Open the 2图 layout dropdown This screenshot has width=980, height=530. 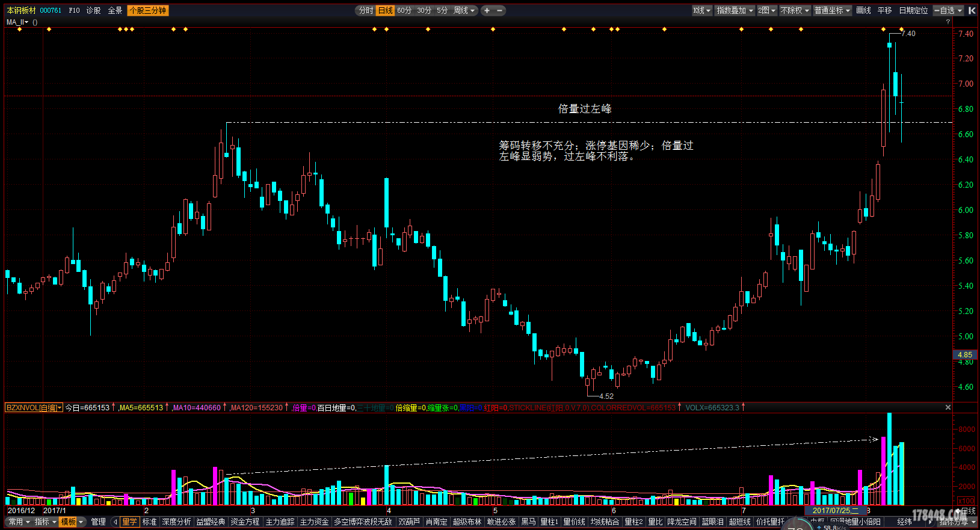pyautogui.click(x=766, y=10)
